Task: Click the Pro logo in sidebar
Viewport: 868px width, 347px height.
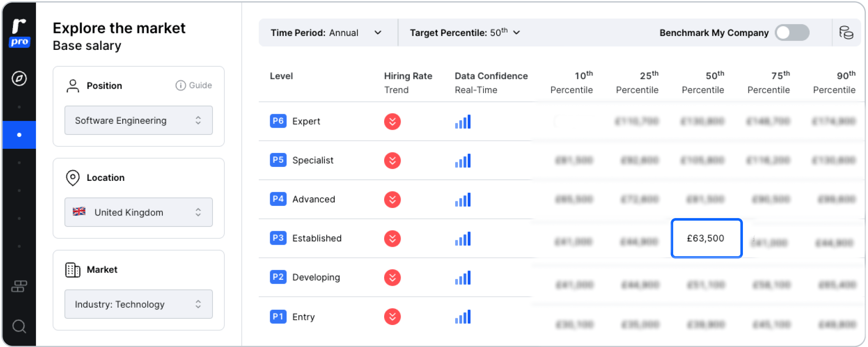Action: pyautogui.click(x=19, y=33)
